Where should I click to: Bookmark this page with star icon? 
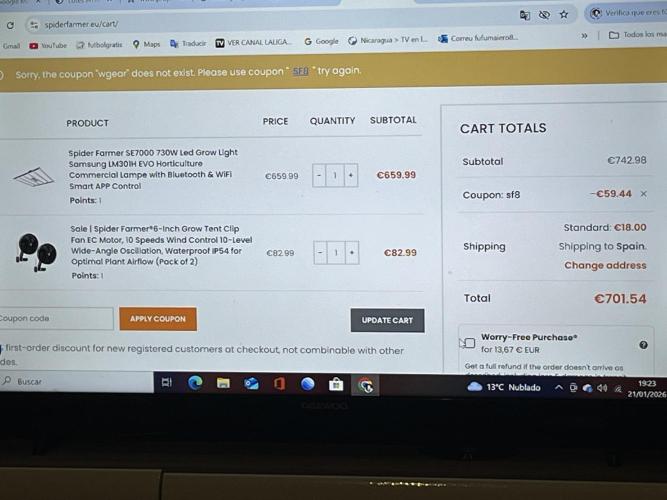[x=564, y=14]
